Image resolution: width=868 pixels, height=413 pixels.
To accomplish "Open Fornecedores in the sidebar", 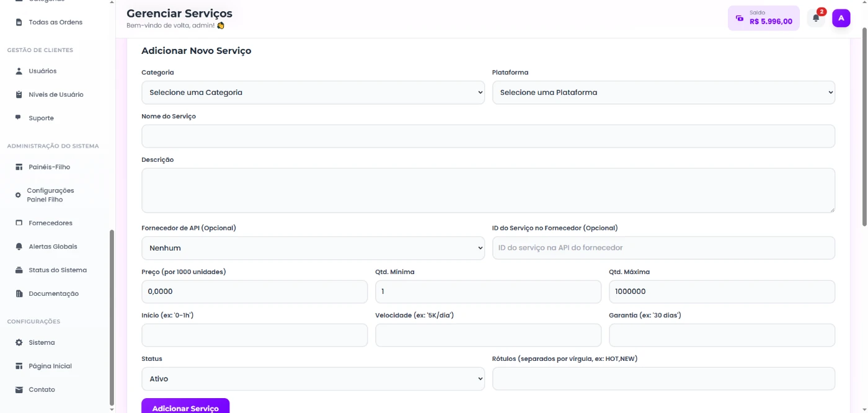I will click(x=50, y=223).
